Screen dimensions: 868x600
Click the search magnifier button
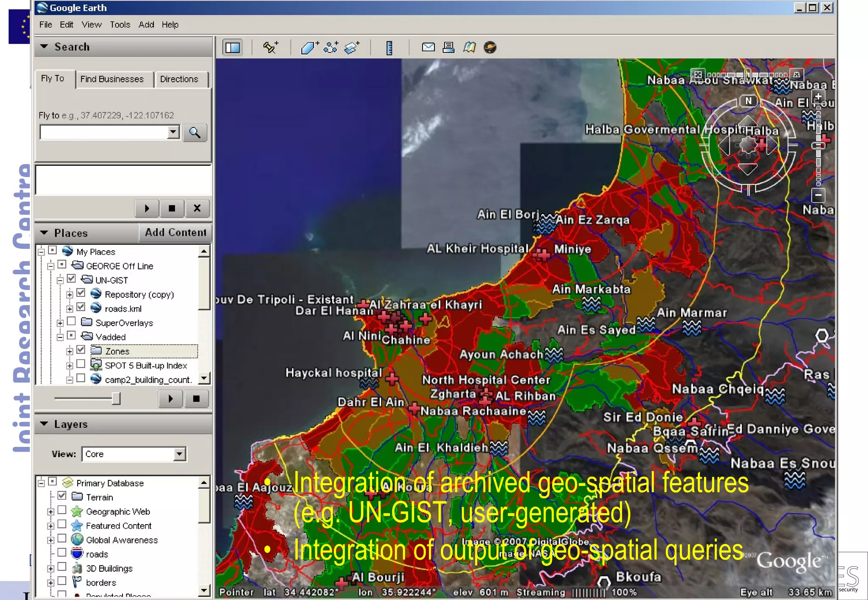click(195, 133)
